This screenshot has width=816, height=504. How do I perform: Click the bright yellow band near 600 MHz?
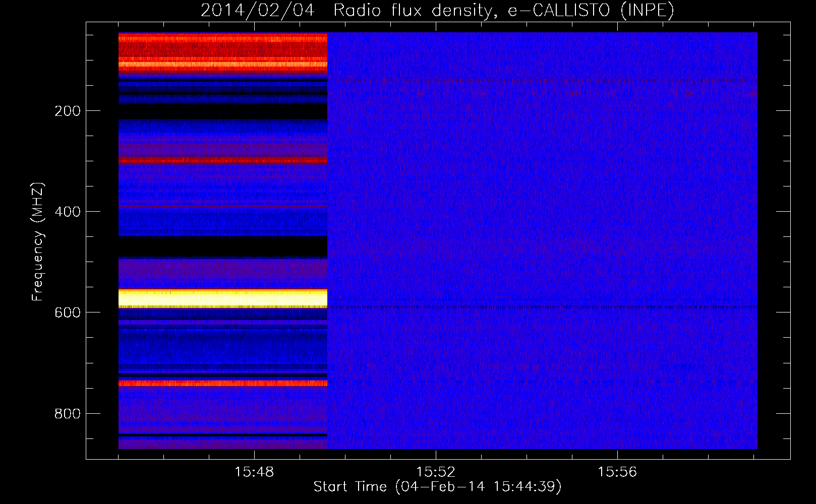(223, 298)
